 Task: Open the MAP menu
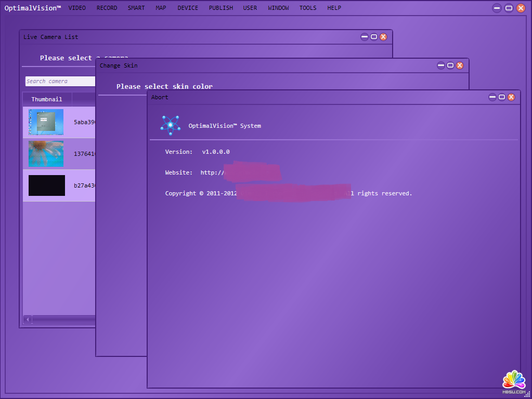(x=161, y=8)
